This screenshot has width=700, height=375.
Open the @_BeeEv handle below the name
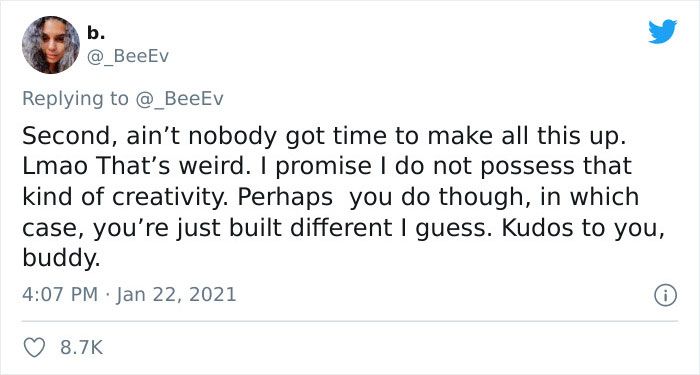point(127,57)
